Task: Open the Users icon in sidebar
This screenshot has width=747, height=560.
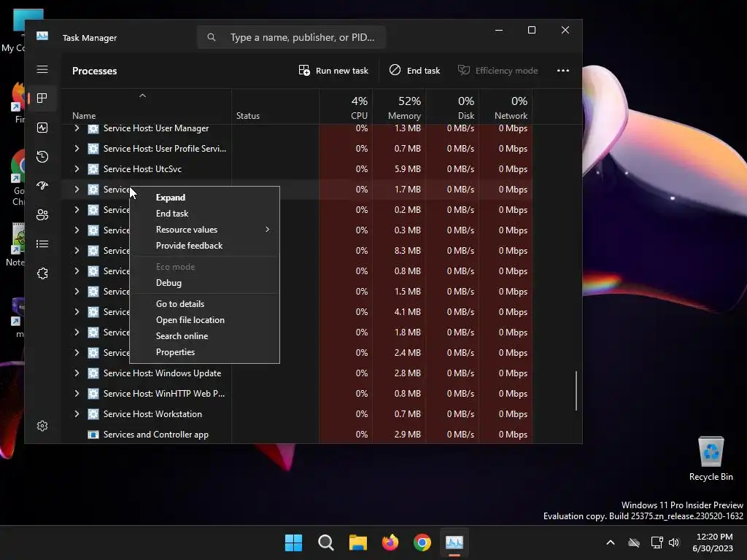Action: click(42, 215)
